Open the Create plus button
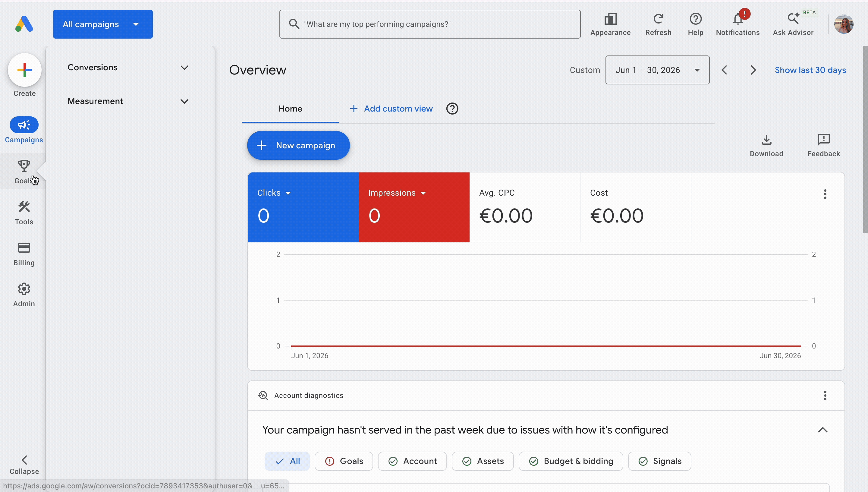This screenshot has width=868, height=492. point(25,70)
